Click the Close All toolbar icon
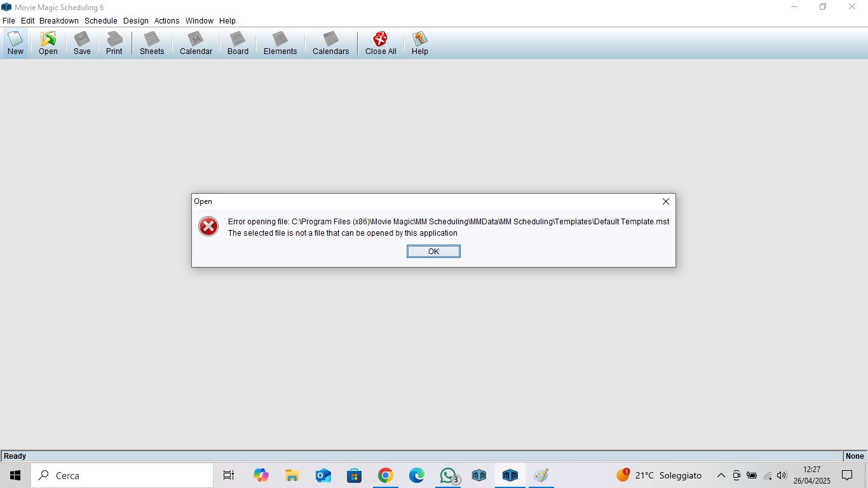The height and width of the screenshot is (488, 868). point(381,43)
